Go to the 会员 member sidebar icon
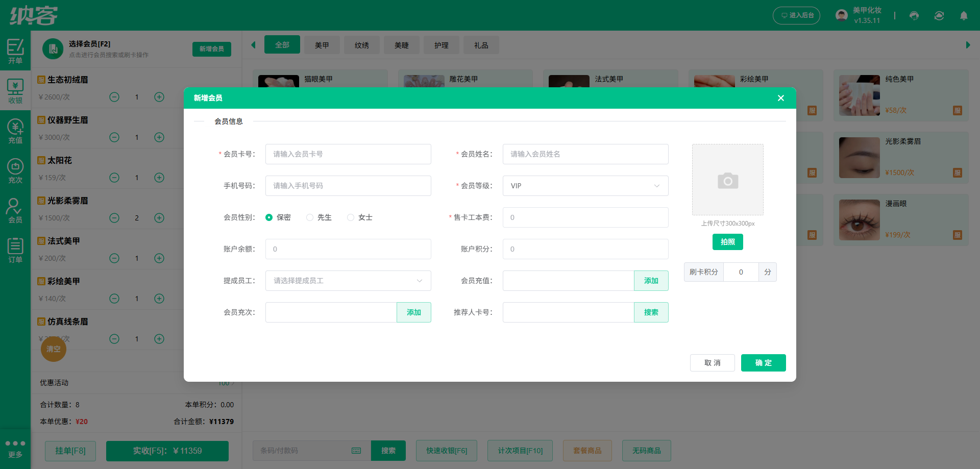 click(x=15, y=211)
